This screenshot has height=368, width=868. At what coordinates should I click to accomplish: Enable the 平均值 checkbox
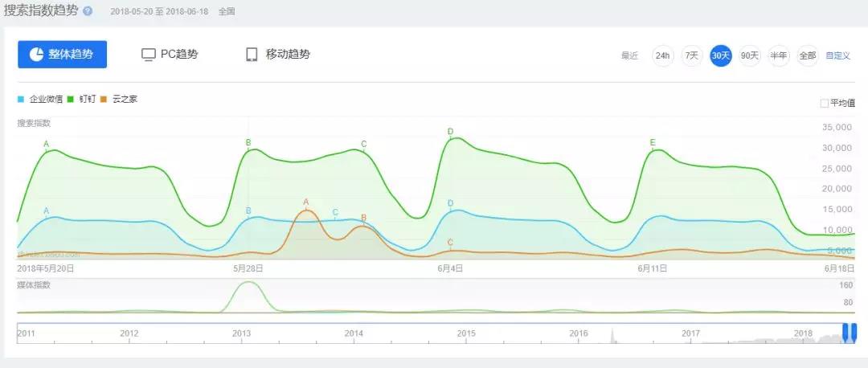tap(824, 104)
